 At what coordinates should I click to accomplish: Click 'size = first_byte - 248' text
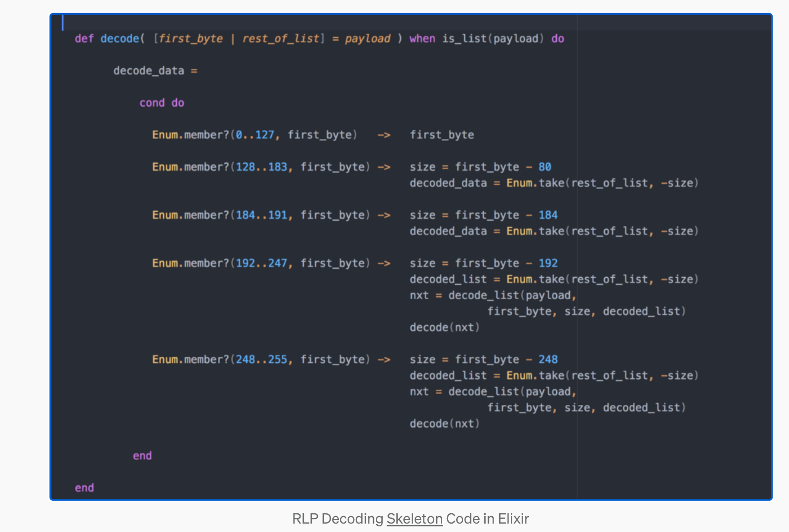(484, 360)
